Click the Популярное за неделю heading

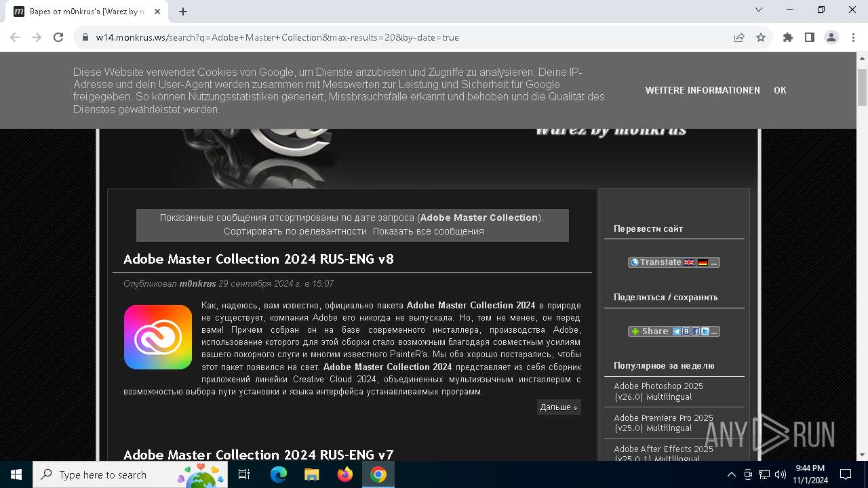(664, 365)
